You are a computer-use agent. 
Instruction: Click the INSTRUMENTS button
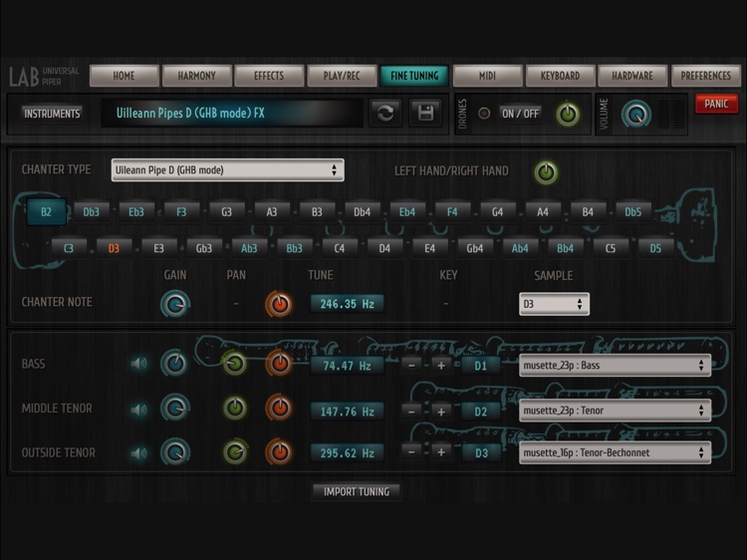(x=53, y=114)
